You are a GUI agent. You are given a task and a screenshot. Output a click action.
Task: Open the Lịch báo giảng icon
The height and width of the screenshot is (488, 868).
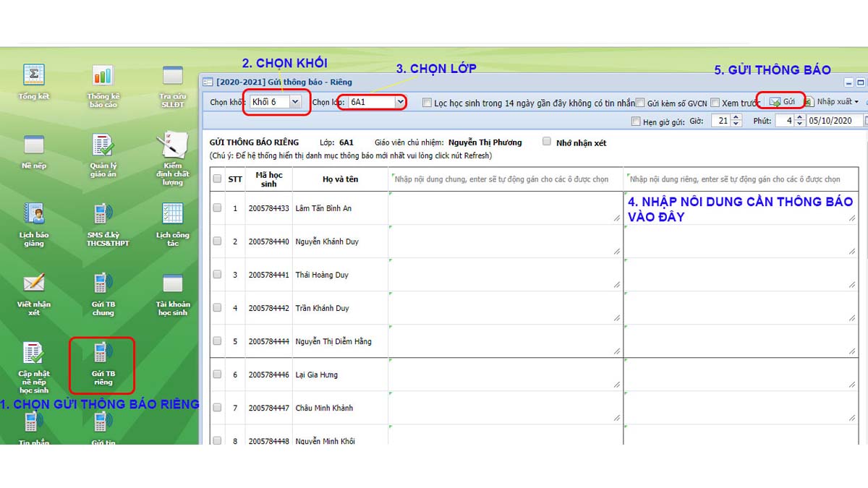tap(34, 214)
